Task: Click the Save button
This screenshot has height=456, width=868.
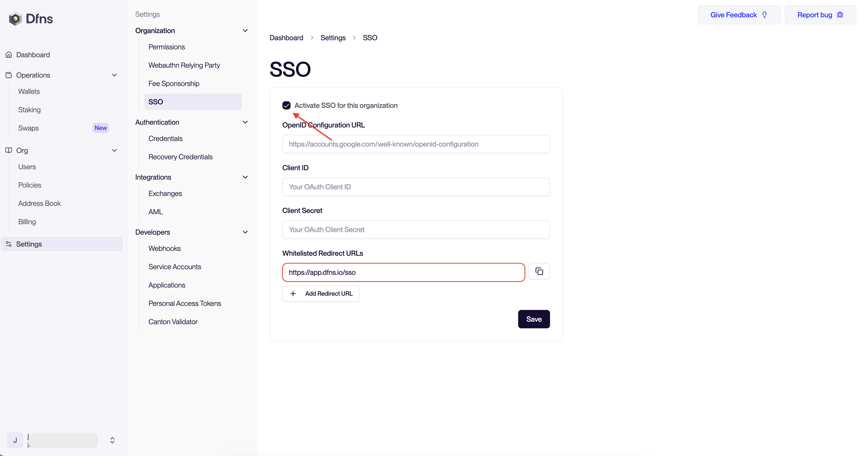Action: point(534,319)
